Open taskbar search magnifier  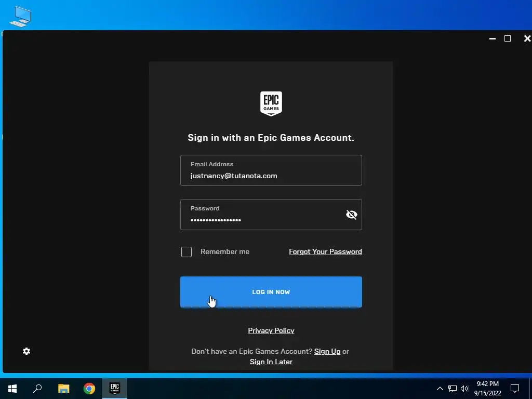point(37,389)
